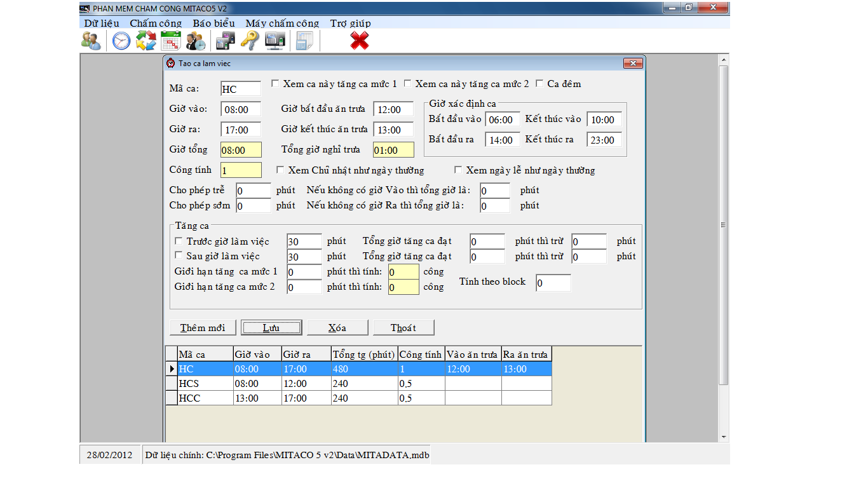868x488 pixels.
Task: Click the Cho phép trễ minutes field
Action: 253,190
